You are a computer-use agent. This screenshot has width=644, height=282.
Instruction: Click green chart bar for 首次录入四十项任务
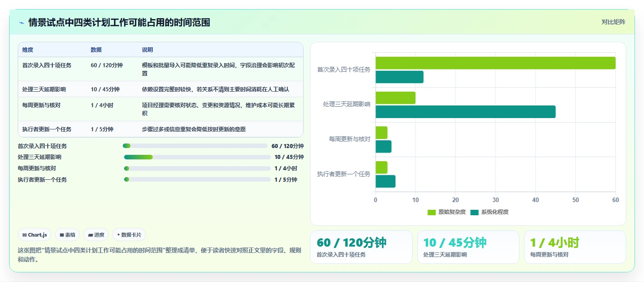(x=495, y=63)
